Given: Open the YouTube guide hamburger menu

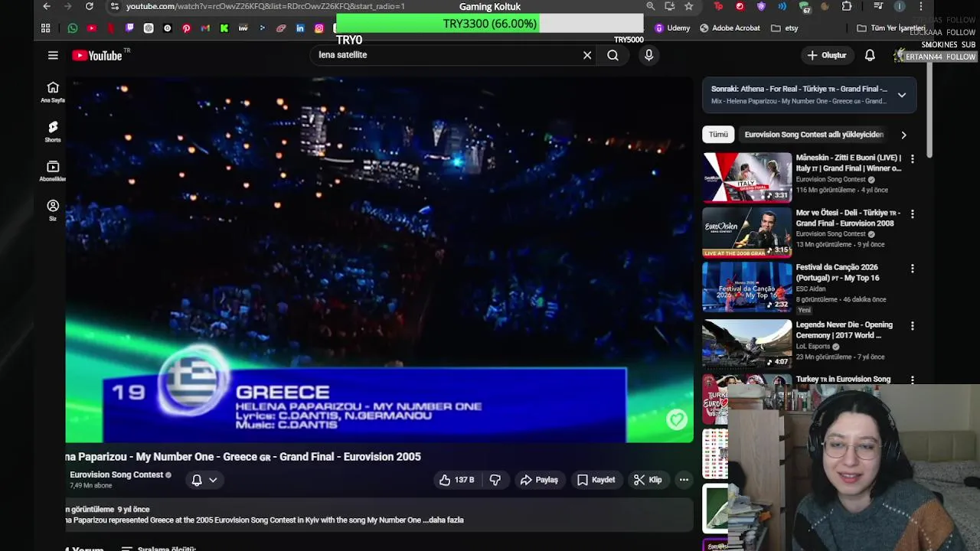Looking at the screenshot, I should [x=53, y=55].
